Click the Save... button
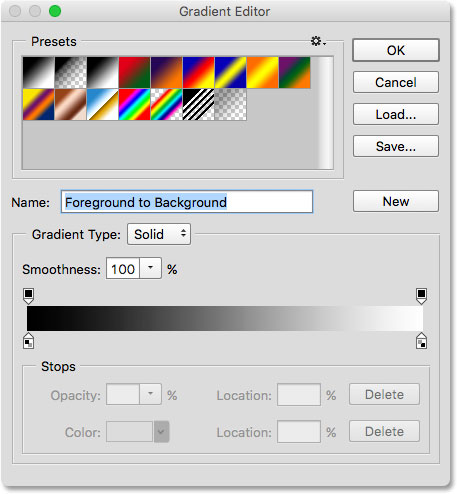457x494 pixels. [x=396, y=146]
